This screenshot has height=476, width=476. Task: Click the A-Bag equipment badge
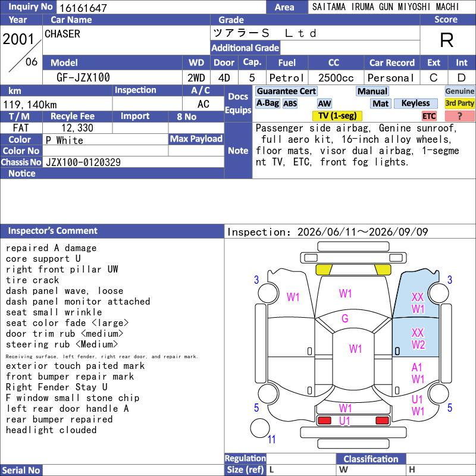pos(267,103)
